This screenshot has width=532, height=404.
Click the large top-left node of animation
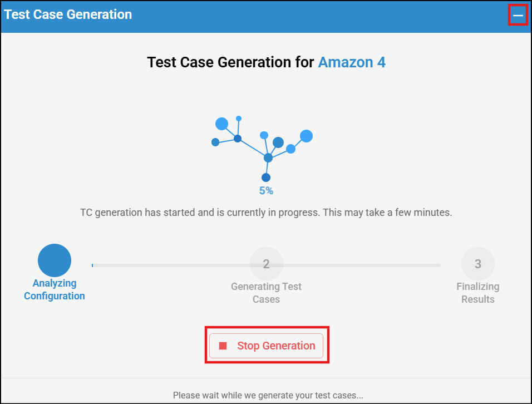(x=221, y=124)
